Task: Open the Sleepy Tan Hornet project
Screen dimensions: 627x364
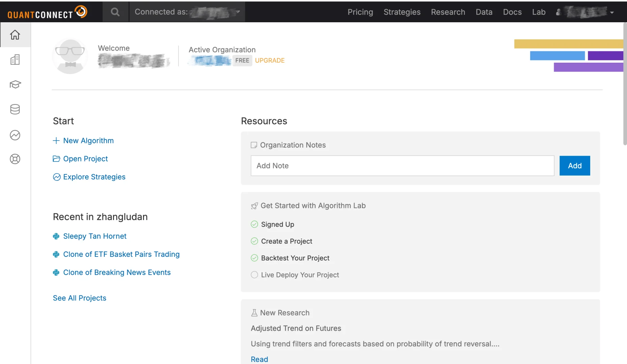Action: (95, 236)
